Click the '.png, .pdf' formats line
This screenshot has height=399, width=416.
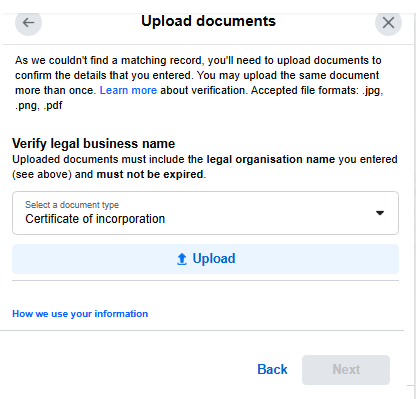pos(39,106)
